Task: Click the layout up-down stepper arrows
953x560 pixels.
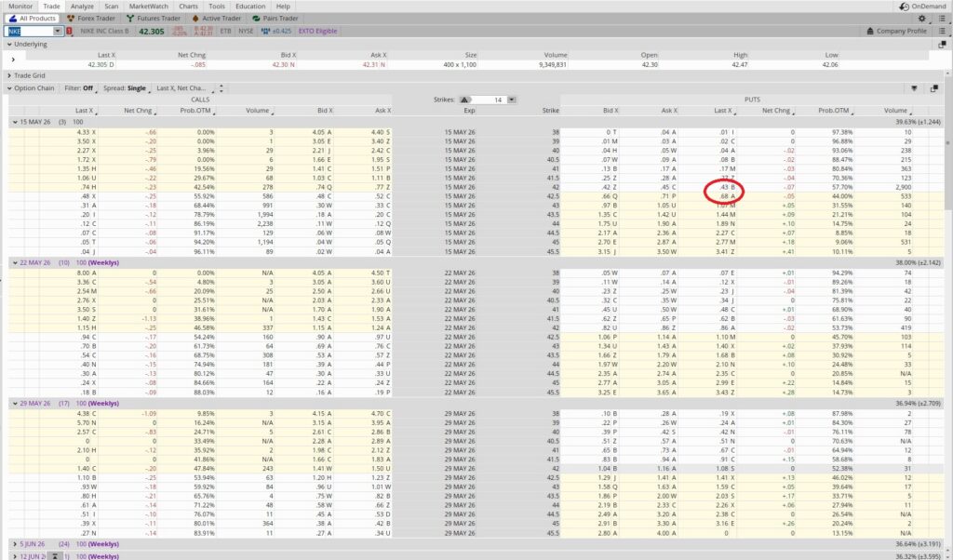Action: point(221,88)
